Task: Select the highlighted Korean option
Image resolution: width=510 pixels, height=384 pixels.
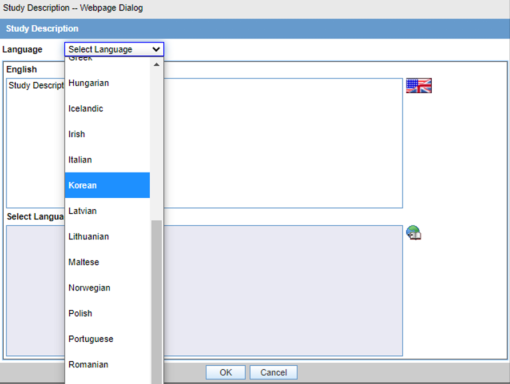Action: click(107, 185)
